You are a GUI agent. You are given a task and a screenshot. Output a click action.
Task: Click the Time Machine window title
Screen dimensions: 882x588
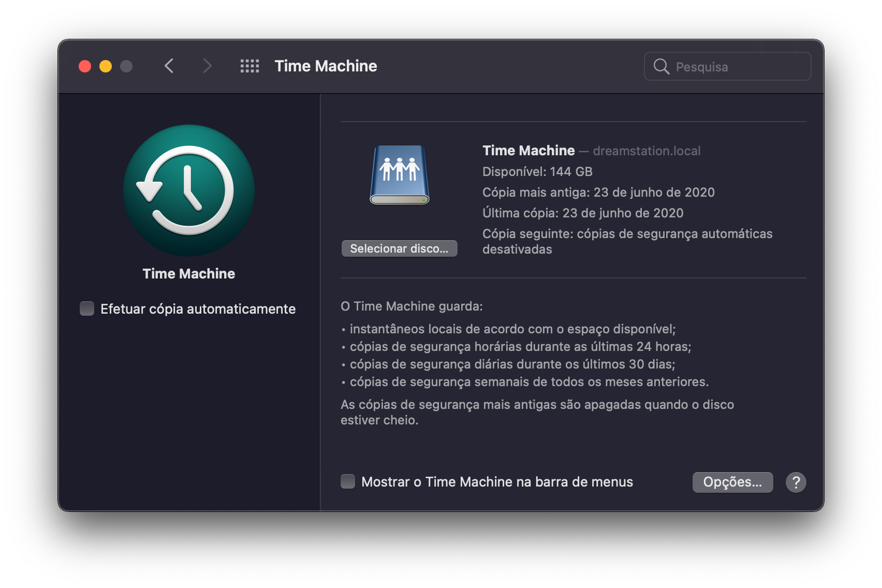pyautogui.click(x=326, y=66)
